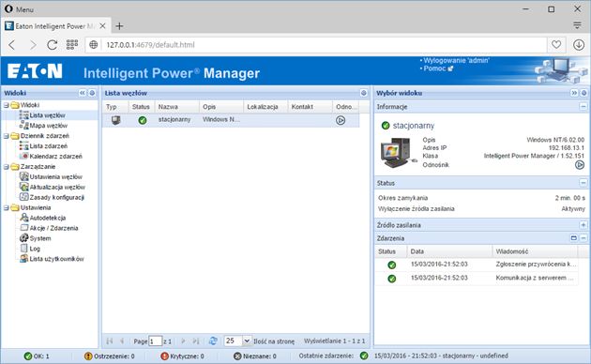Click Wylogowanie 'admin' link
Screen dimensions: 591x364
[x=456, y=60]
